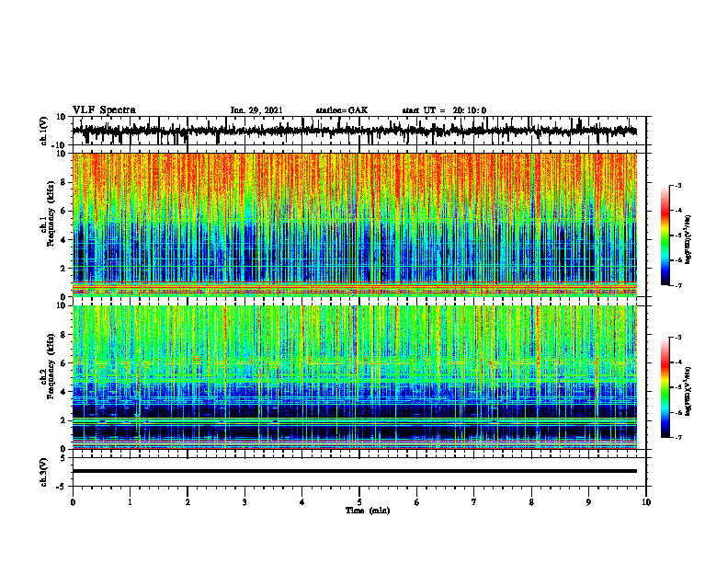
Task: Click the "start UT = 20:10:0" label
Action: point(444,110)
